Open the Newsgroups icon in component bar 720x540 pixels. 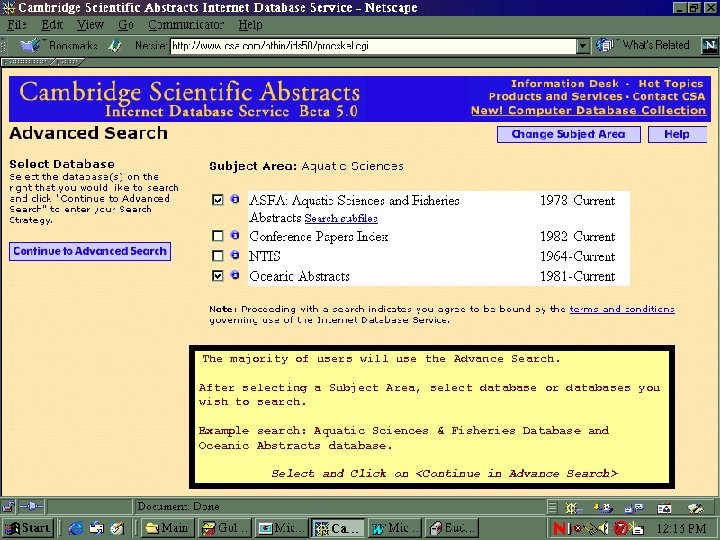pos(634,507)
